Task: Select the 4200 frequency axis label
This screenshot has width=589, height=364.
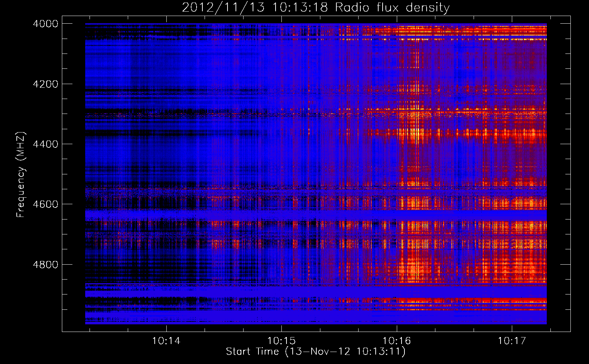Action: [46, 84]
